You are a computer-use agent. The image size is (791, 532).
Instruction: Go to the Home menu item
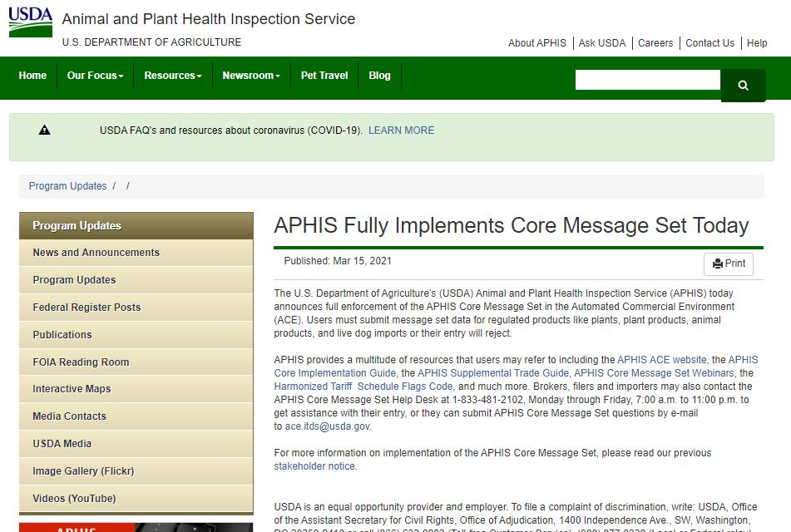pos(32,76)
